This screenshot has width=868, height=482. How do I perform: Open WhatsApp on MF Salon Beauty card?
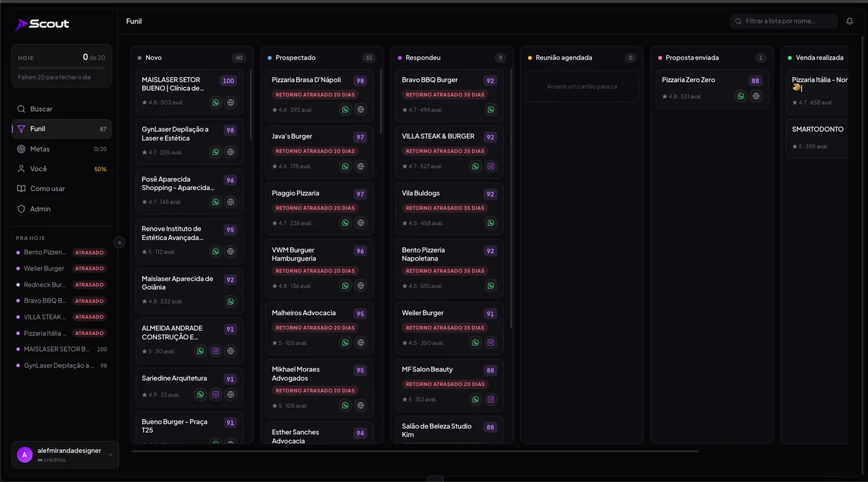476,399
